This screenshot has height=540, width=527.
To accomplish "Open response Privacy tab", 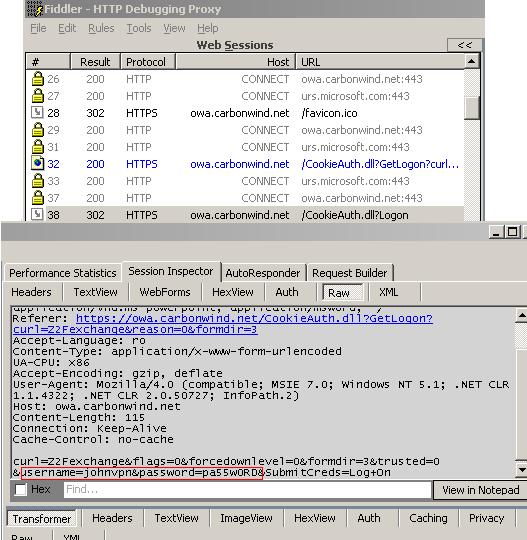I will click(x=486, y=518).
